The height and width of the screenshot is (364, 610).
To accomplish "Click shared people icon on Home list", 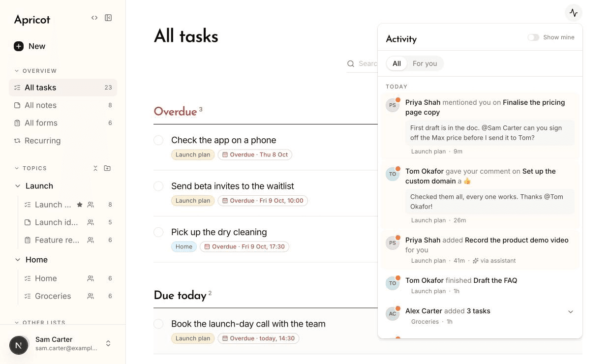I will [x=91, y=278].
